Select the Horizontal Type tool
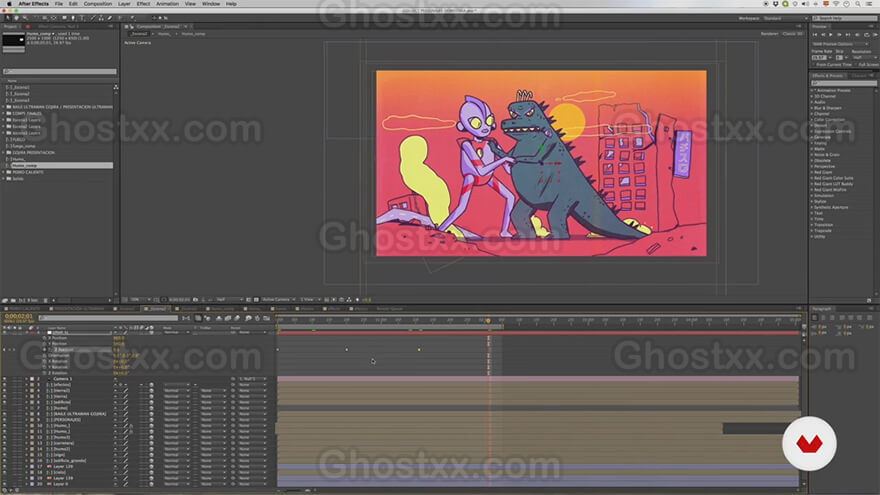The height and width of the screenshot is (495, 880). pos(82,18)
